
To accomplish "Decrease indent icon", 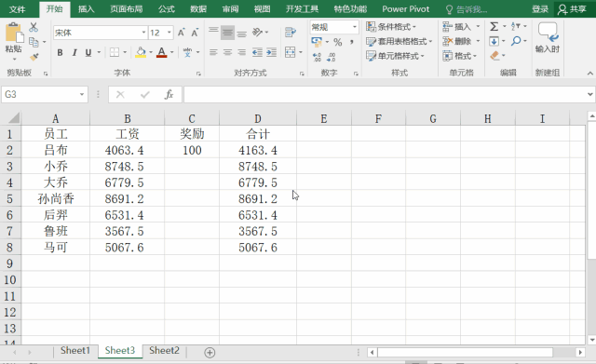I will [257, 52].
